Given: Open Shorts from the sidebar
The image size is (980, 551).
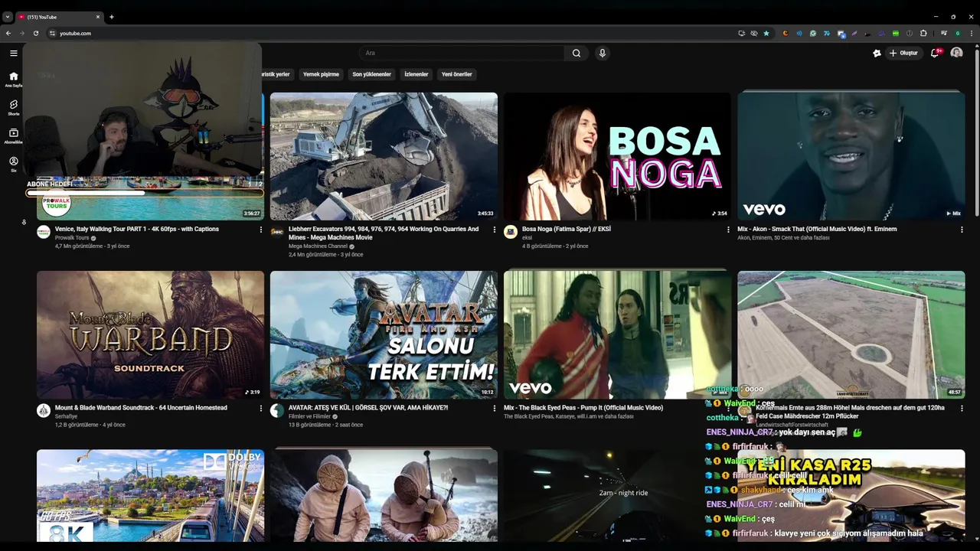Looking at the screenshot, I should 13,107.
